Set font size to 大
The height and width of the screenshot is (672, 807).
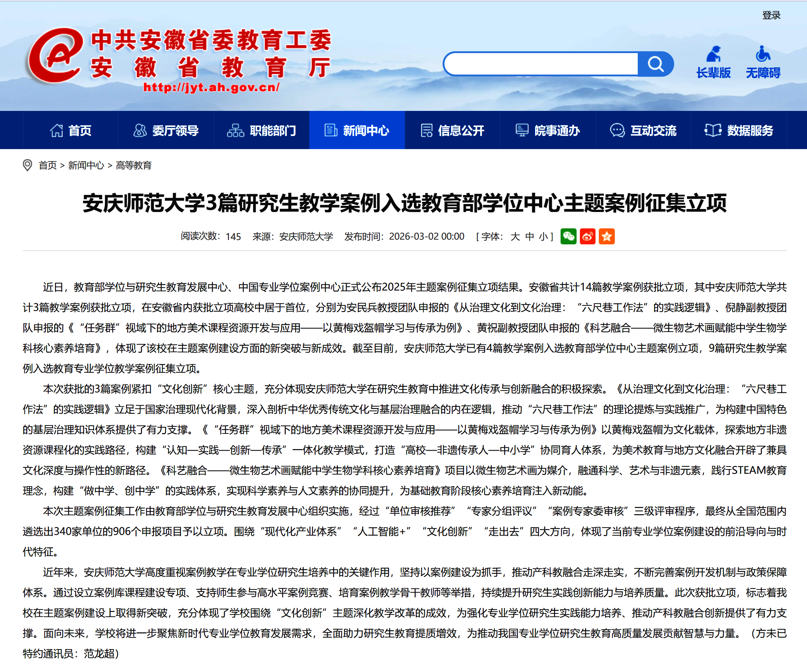(x=515, y=236)
